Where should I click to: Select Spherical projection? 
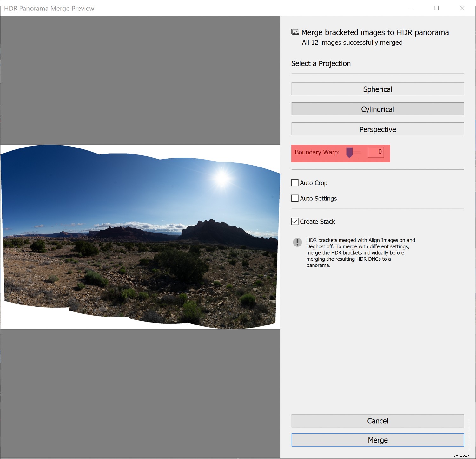click(377, 89)
